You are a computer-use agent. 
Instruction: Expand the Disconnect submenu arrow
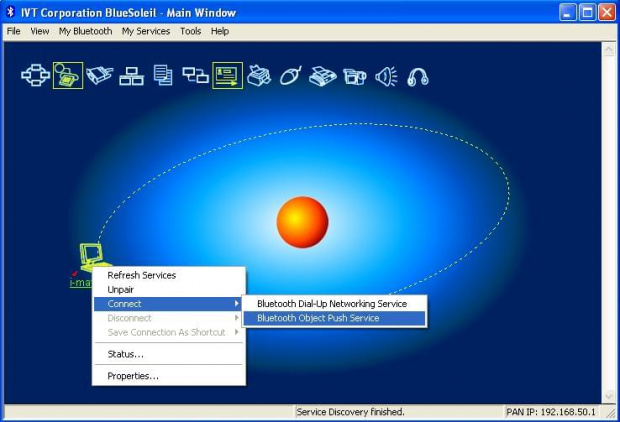[236, 318]
